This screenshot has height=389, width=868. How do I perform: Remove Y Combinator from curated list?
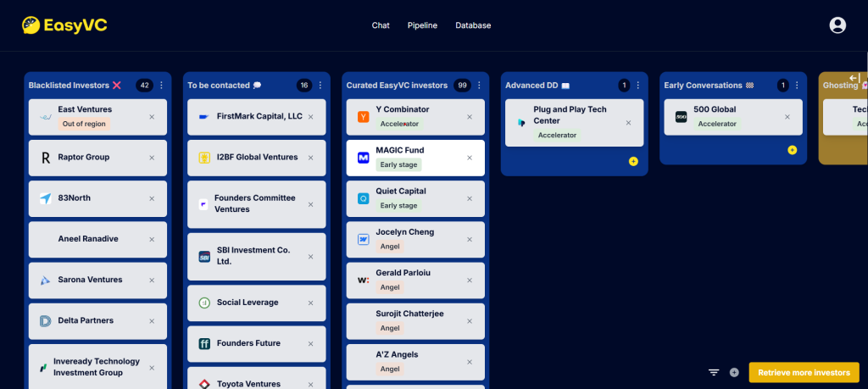[x=470, y=117]
